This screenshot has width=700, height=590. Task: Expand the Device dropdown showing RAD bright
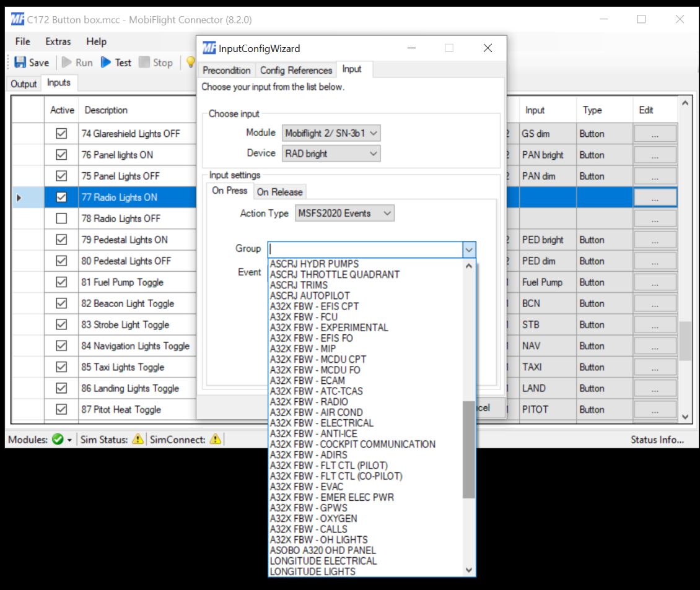pos(331,154)
